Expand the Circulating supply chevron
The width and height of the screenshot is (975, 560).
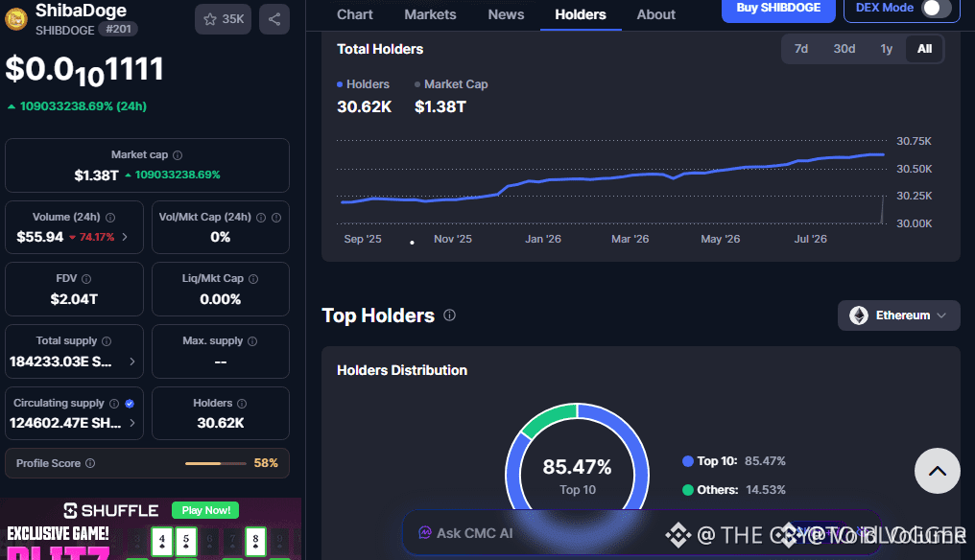131,423
